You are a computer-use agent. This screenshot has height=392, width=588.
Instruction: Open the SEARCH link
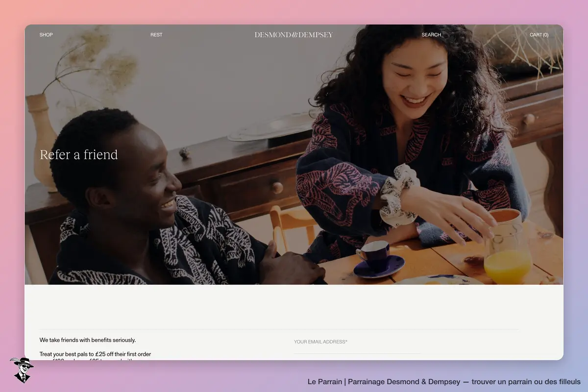click(x=431, y=35)
